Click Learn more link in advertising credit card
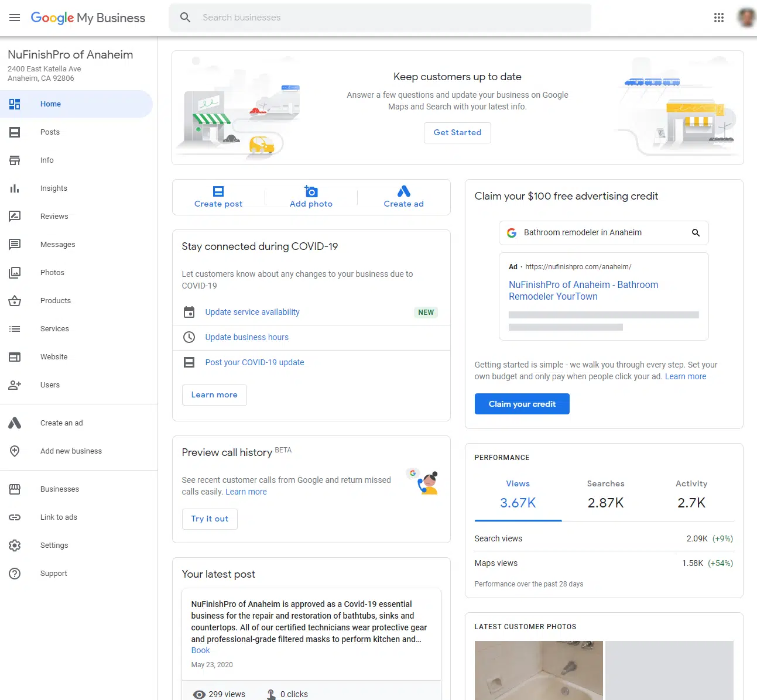Screen dimensions: 757x700 pos(686,376)
